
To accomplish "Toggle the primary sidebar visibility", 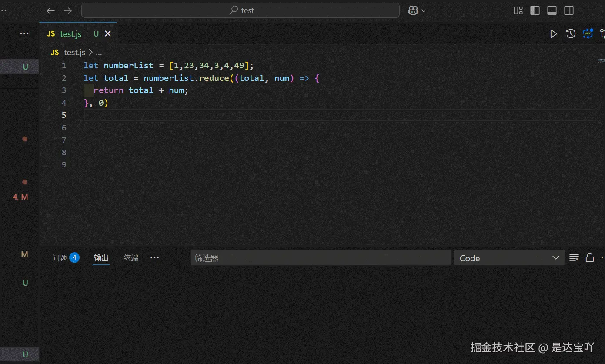I will pos(535,10).
